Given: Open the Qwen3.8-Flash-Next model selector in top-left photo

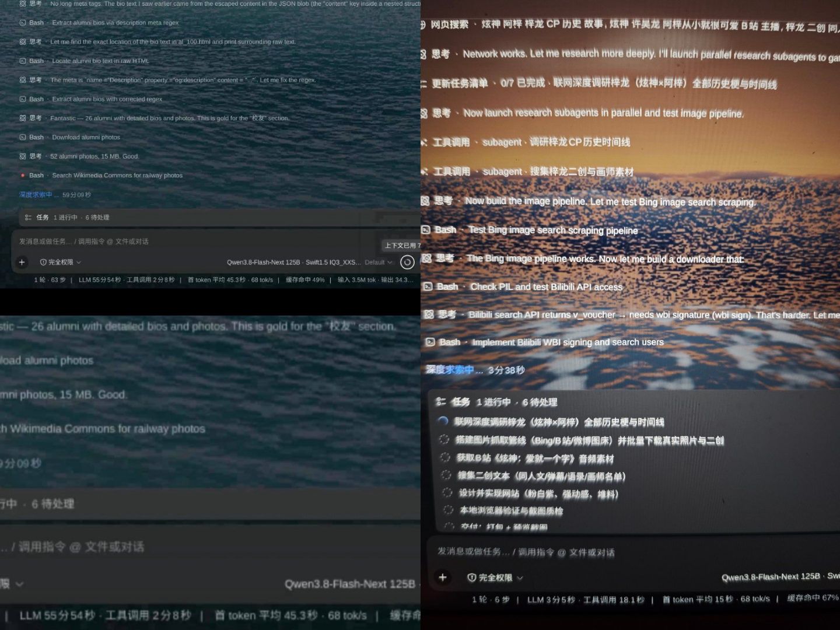Looking at the screenshot, I should click(x=293, y=262).
